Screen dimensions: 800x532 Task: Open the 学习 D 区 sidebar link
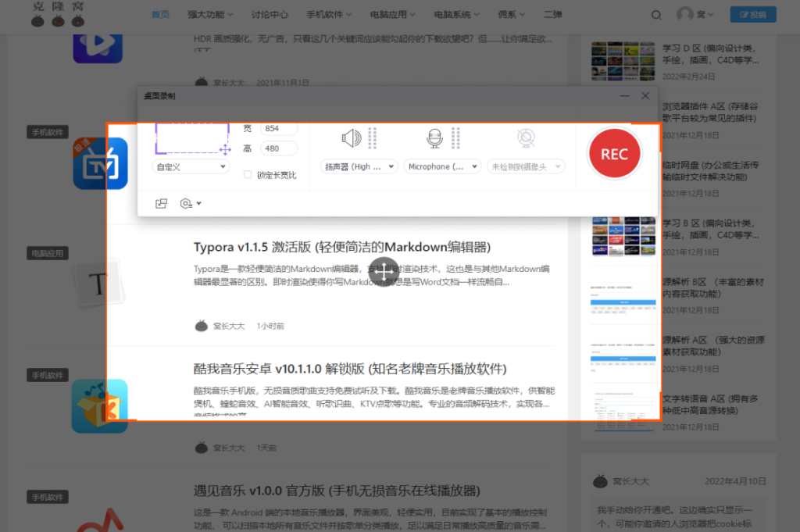(x=710, y=54)
